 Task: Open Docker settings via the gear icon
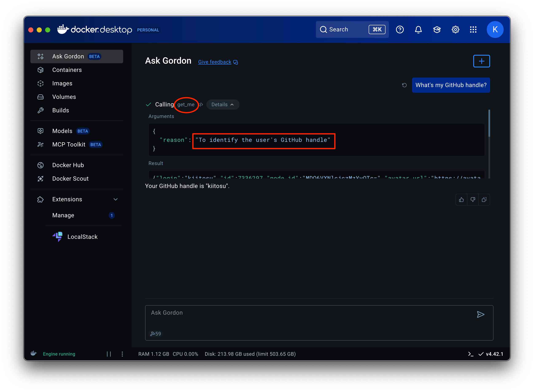tap(455, 30)
